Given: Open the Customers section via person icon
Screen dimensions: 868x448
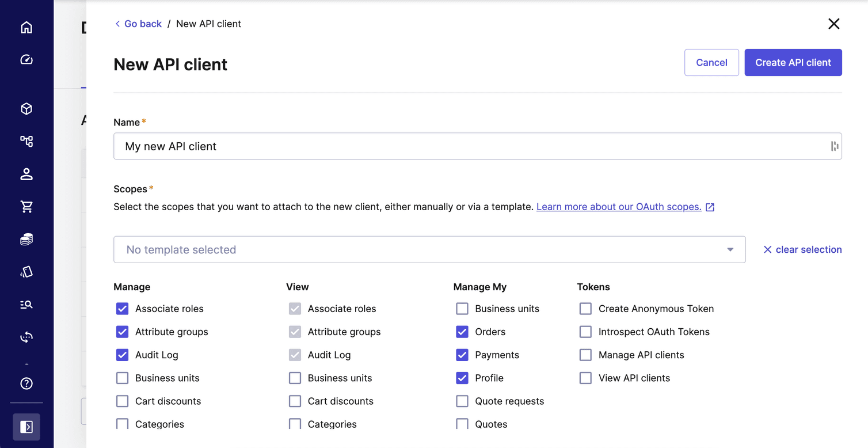Looking at the screenshot, I should tap(26, 174).
